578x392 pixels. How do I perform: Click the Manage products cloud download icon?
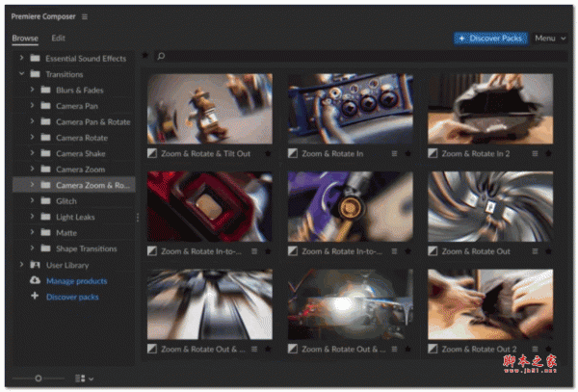coord(35,280)
